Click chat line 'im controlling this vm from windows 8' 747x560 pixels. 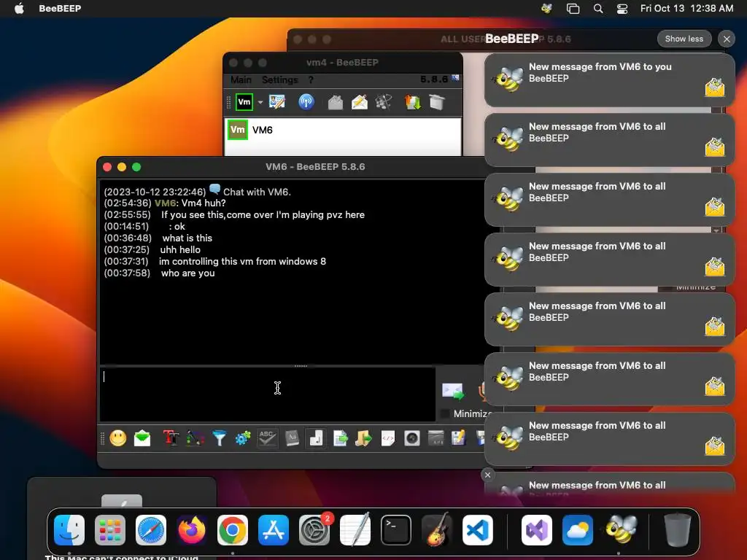[x=242, y=262]
